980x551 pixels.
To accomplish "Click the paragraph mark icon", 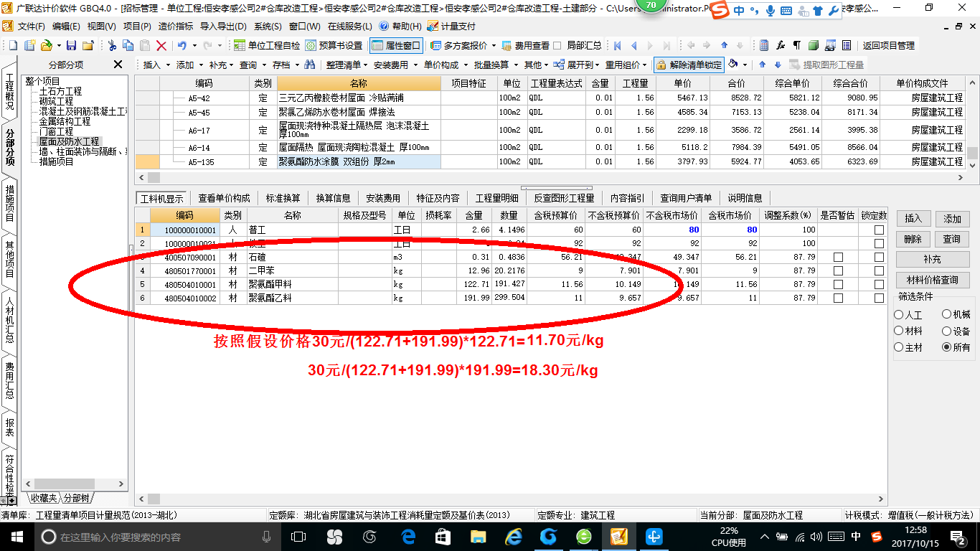I will pos(796,45).
